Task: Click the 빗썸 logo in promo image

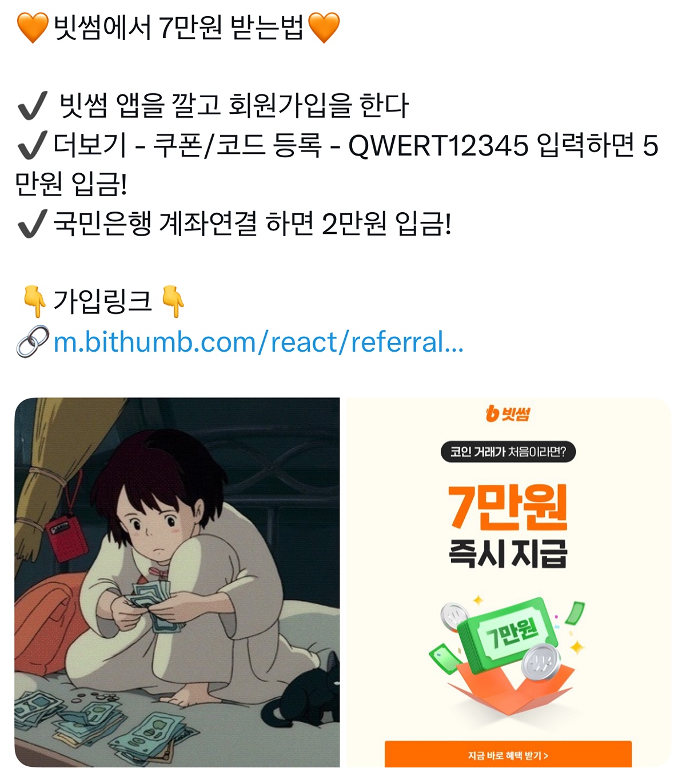Action: click(x=508, y=413)
